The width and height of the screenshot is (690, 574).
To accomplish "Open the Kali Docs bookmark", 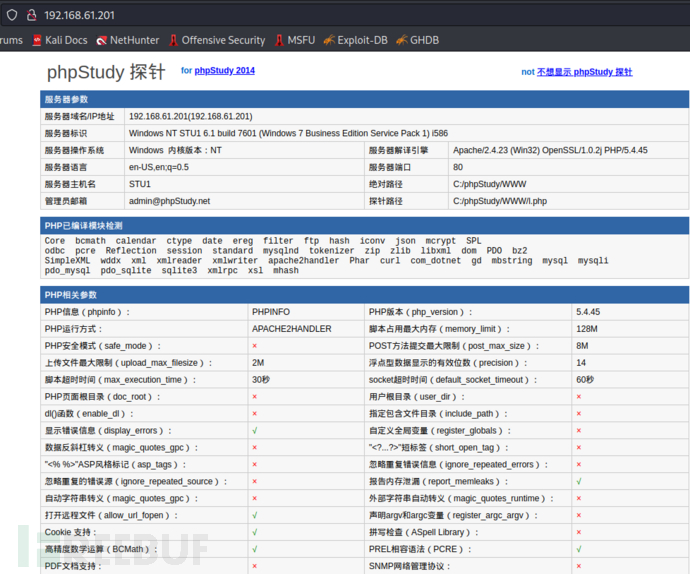I will point(57,40).
